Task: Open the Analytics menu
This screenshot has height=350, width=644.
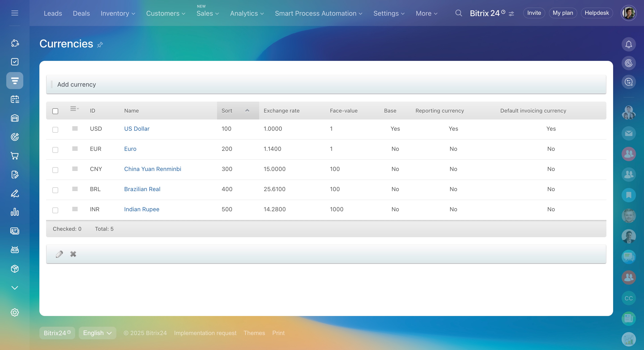Action: [247, 13]
